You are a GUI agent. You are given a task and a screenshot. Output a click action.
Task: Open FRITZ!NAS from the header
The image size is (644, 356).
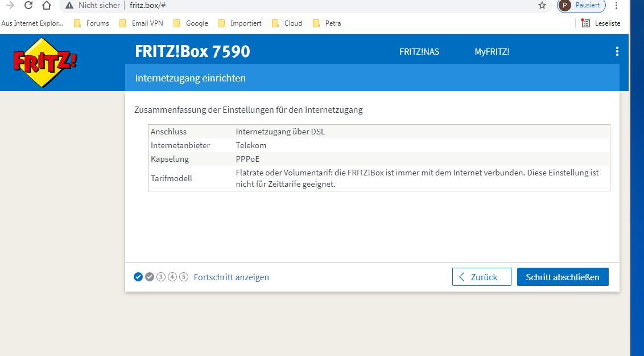(x=419, y=52)
